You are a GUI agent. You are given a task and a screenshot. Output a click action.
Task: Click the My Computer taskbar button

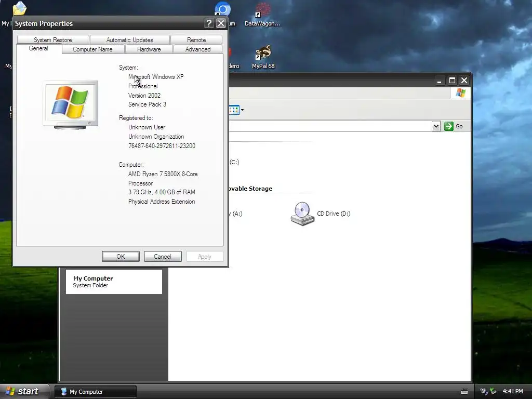click(96, 392)
